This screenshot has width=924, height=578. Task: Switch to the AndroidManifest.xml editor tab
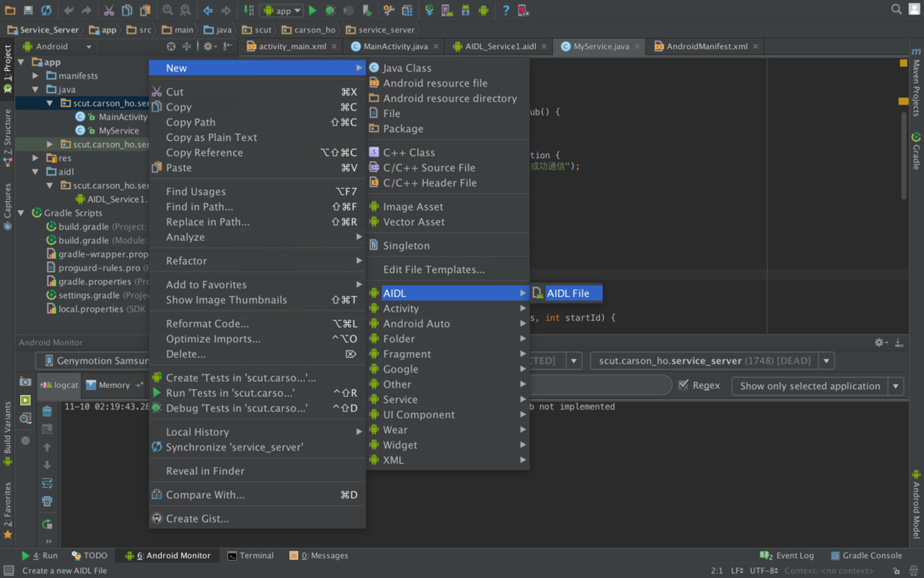click(x=706, y=46)
